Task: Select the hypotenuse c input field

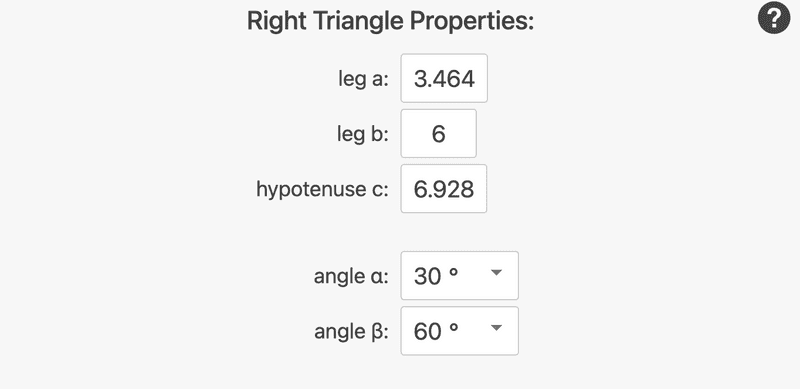Action: pyautogui.click(x=443, y=188)
